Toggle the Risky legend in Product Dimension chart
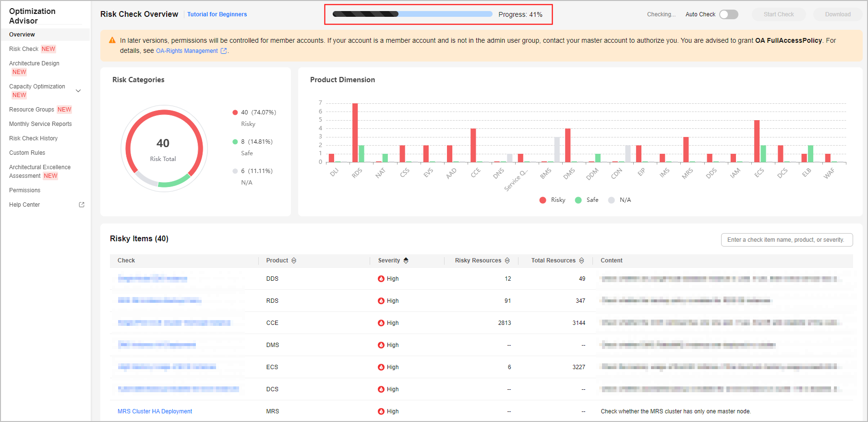 pos(552,200)
